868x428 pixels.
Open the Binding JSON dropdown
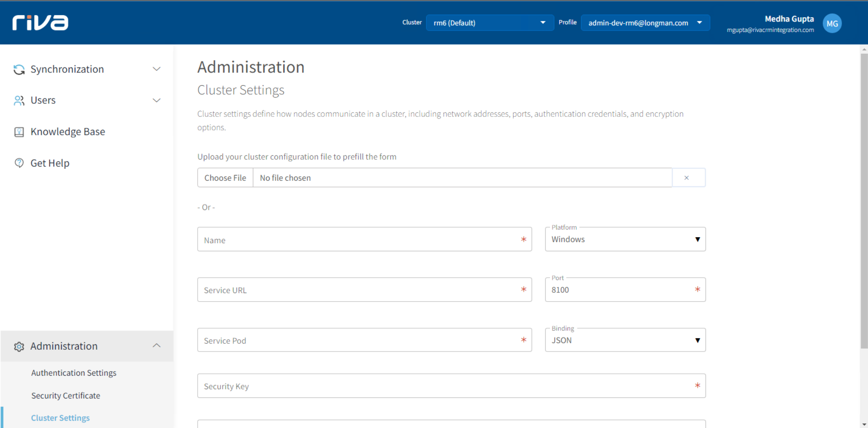[625, 340]
